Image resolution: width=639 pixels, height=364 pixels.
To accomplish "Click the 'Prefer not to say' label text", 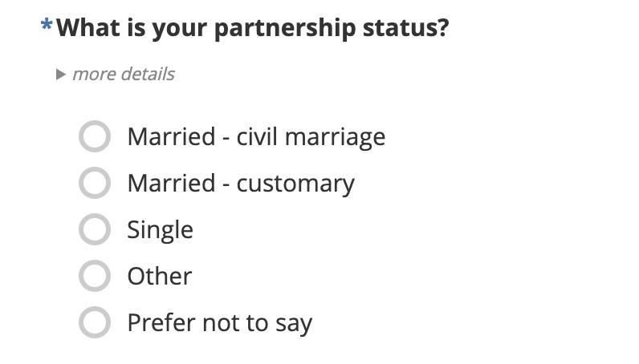I will (x=220, y=323).
